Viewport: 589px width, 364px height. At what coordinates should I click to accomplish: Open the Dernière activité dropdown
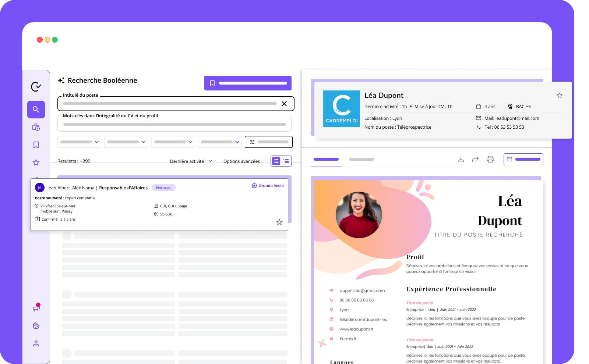191,161
